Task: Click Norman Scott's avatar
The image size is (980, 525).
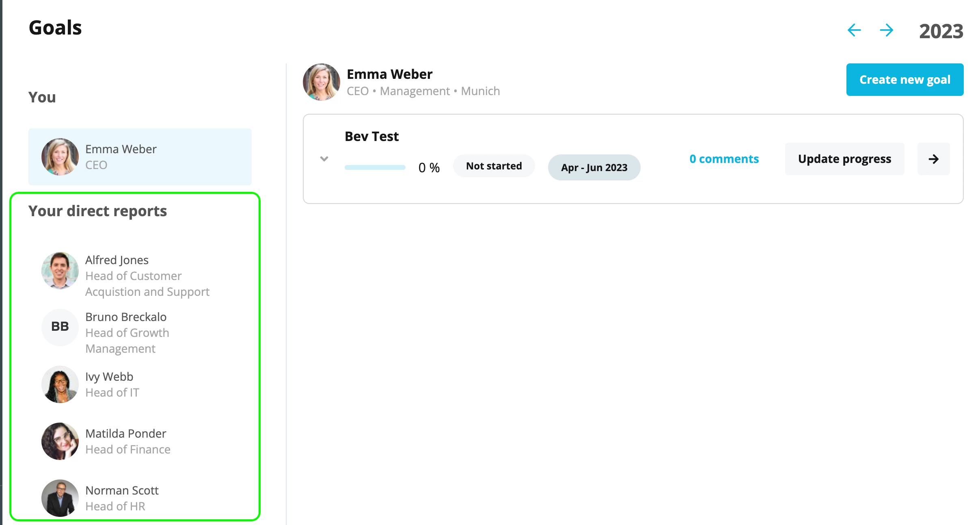Action: tap(60, 498)
